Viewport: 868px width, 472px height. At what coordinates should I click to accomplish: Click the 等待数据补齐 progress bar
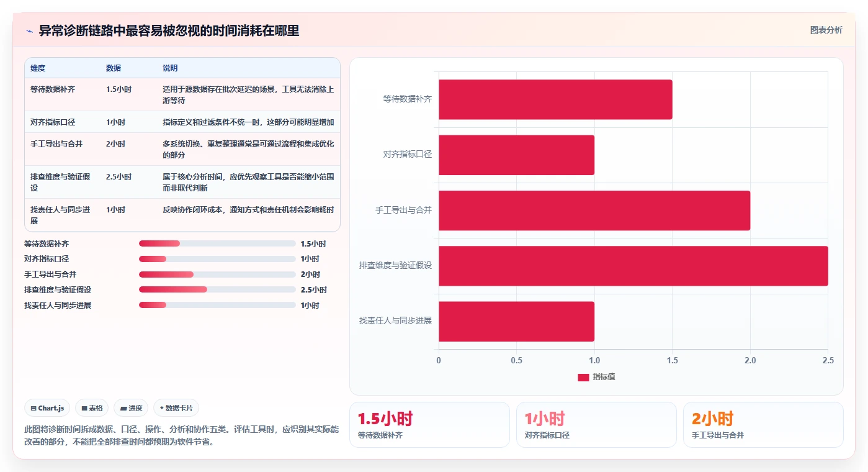point(217,244)
